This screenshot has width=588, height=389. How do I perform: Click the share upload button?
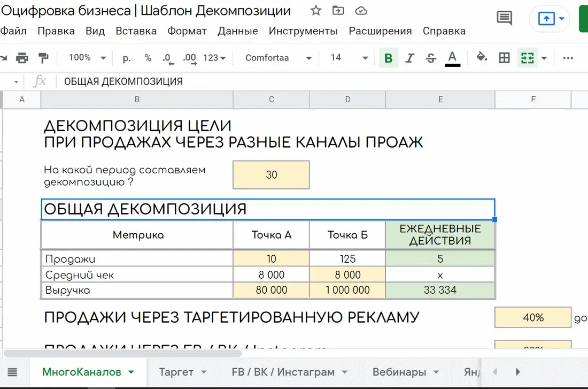click(x=546, y=18)
